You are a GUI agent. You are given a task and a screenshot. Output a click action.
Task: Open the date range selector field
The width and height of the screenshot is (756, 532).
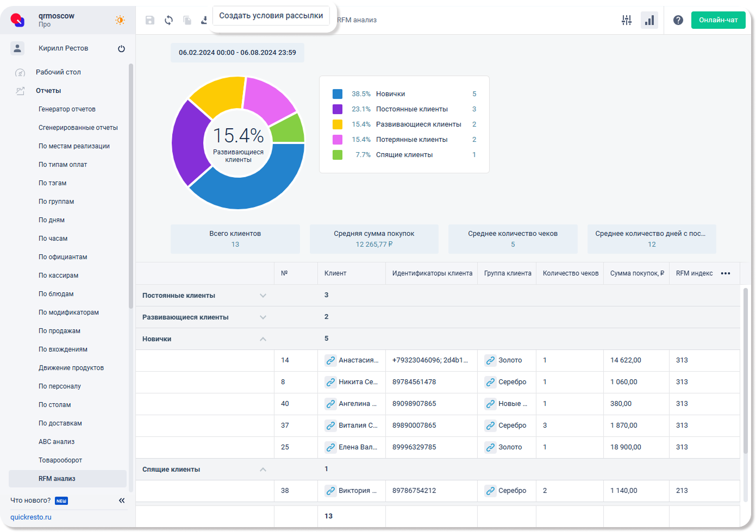(x=238, y=53)
